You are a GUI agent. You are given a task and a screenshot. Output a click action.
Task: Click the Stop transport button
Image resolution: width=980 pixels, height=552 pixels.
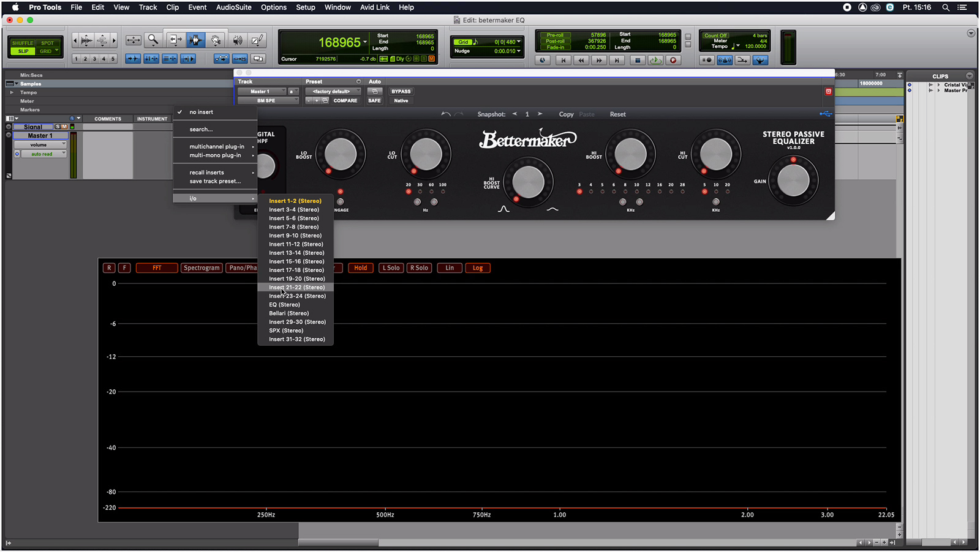637,60
